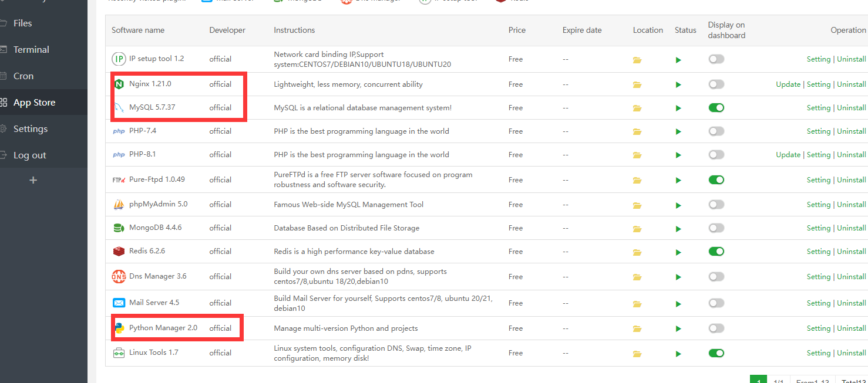This screenshot has width=868, height=383.
Task: Click the Dns Manager status play icon
Action: pyautogui.click(x=678, y=277)
